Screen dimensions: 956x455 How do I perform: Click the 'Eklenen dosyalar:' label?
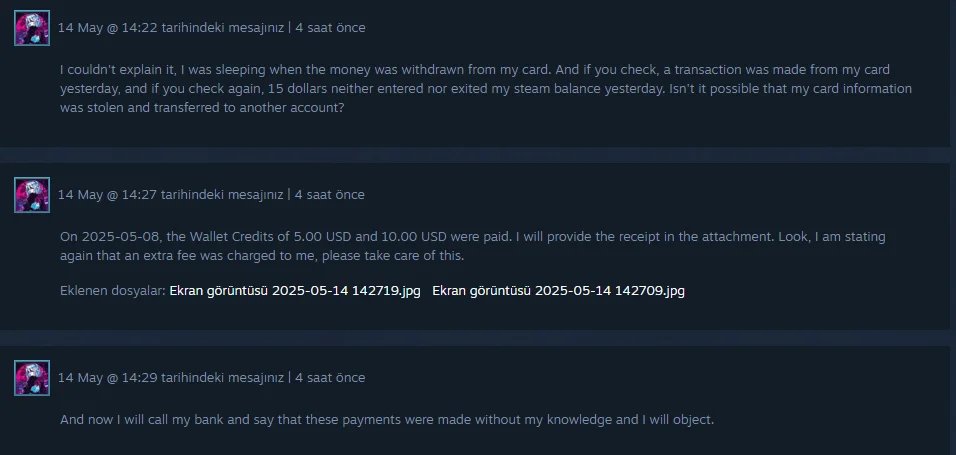(x=113, y=291)
